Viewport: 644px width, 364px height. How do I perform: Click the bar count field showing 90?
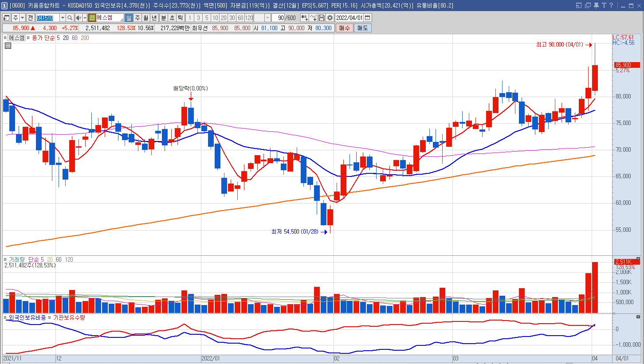pyautogui.click(x=278, y=18)
